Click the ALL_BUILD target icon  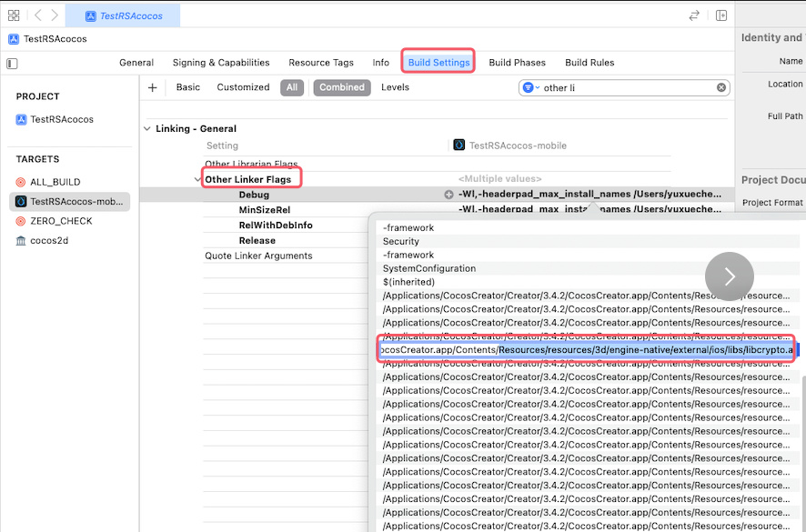pyautogui.click(x=21, y=182)
